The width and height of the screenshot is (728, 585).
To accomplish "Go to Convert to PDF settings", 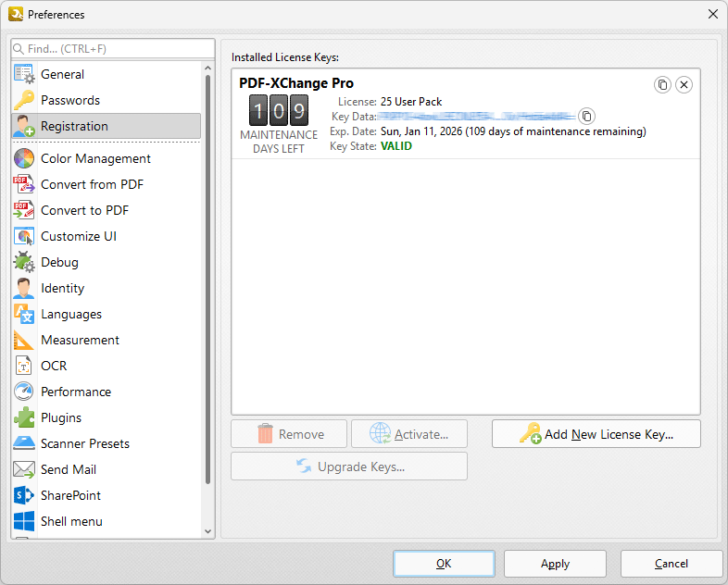I will click(107, 211).
